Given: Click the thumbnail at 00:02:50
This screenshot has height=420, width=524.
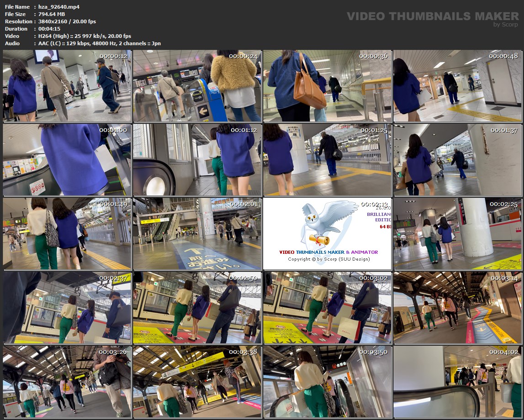Looking at the screenshot, I should 197,308.
